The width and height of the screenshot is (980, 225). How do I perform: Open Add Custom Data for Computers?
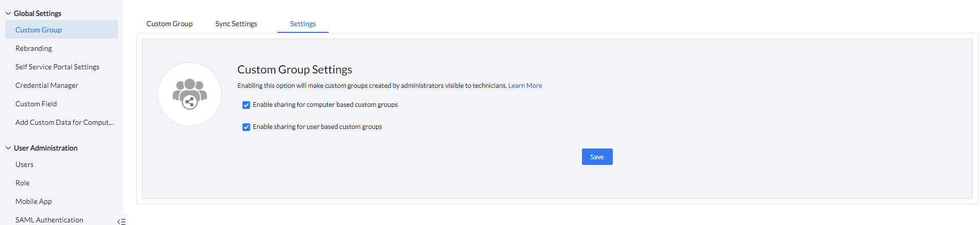[x=64, y=122]
